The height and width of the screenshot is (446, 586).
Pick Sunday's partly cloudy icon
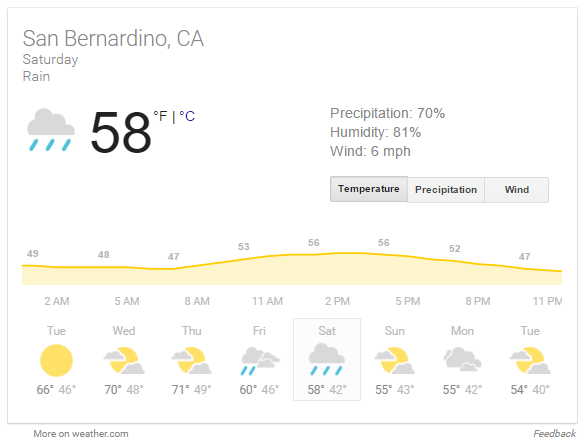[395, 360]
